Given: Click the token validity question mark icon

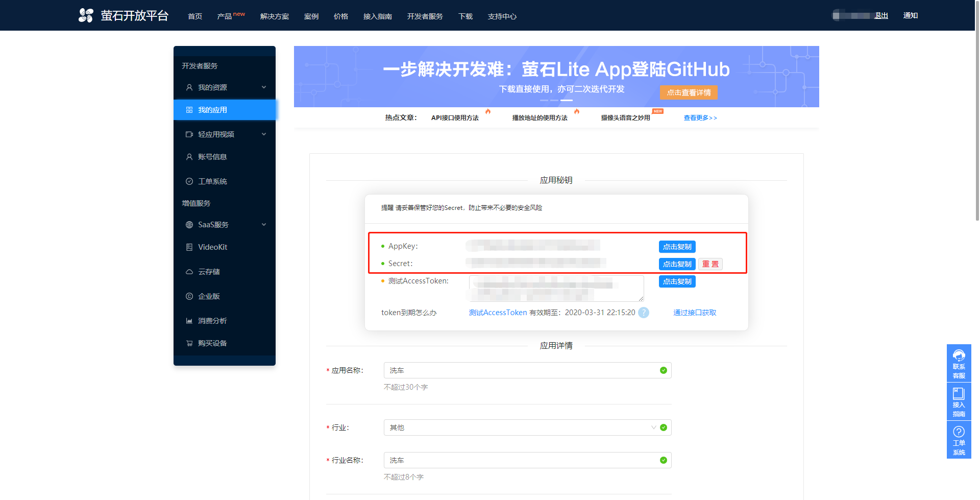Looking at the screenshot, I should click(x=644, y=313).
